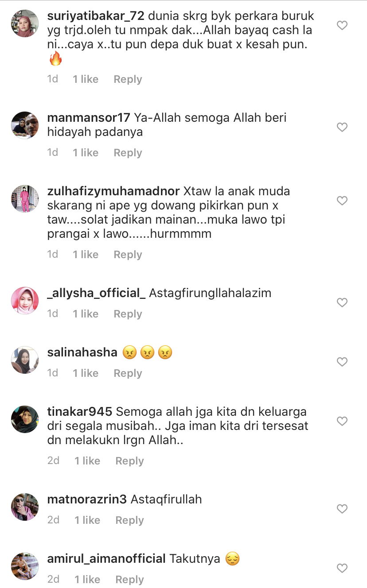This screenshot has height=588, width=367.
Task: Like salinahasha's angry emoji comment
Action: [x=342, y=362]
